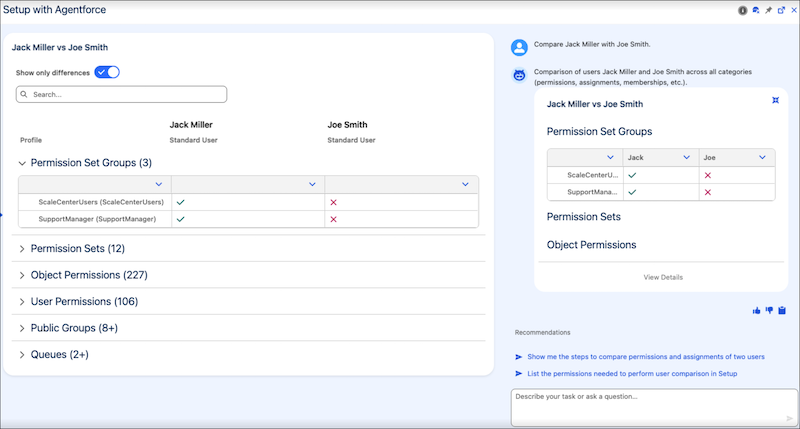Viewport: 800px width, 429px height.
Task: Click 'Jack Miller vs Joe Smith' title in main panel
Action: [60, 47]
